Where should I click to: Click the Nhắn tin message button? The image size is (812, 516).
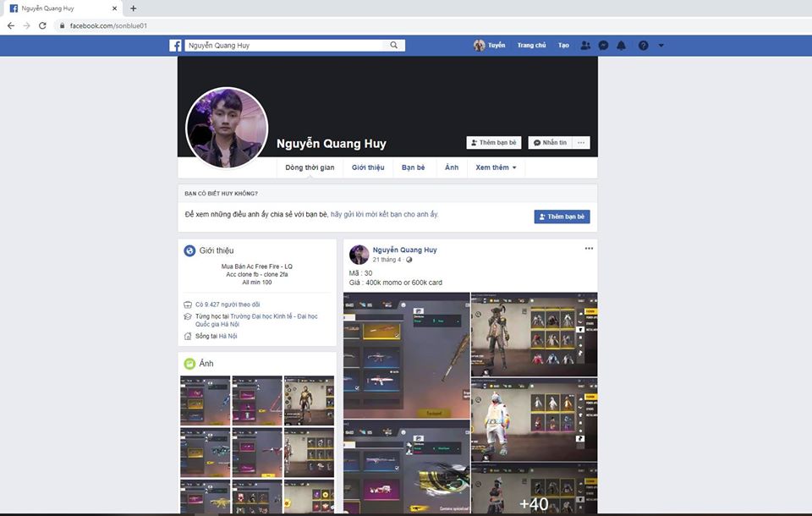point(551,142)
